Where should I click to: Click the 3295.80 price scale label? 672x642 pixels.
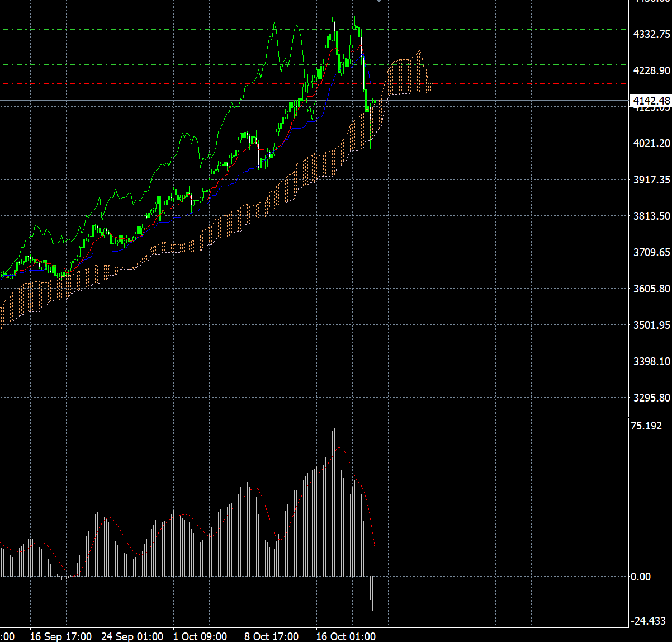tap(651, 398)
